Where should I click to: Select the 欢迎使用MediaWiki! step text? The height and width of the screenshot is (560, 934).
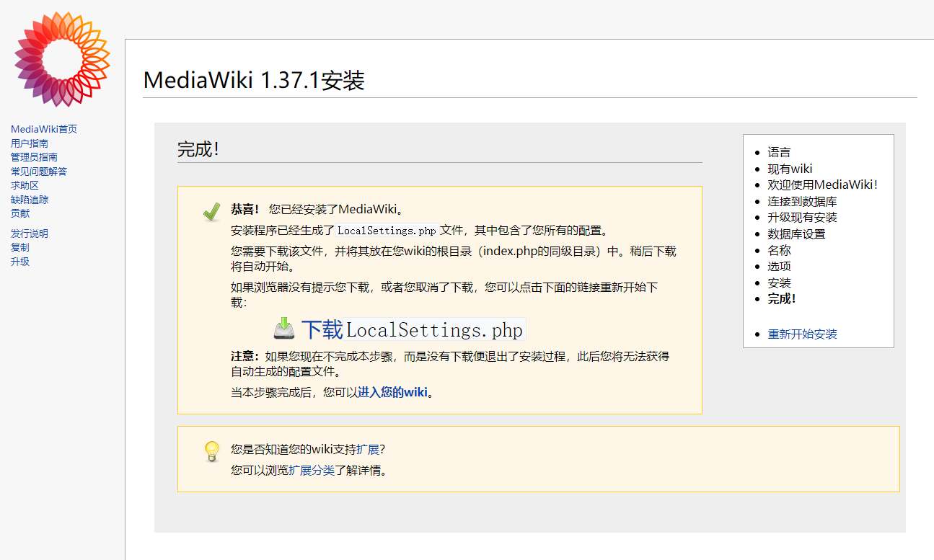click(x=823, y=185)
